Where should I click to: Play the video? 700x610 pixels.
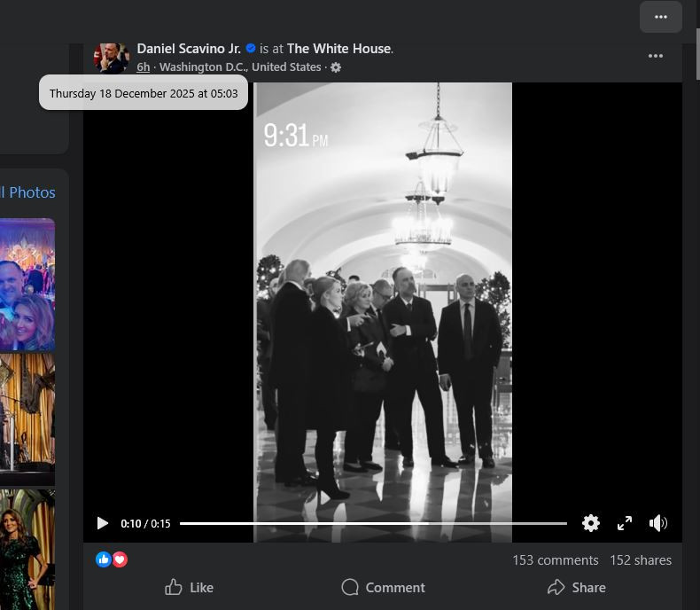coord(103,523)
